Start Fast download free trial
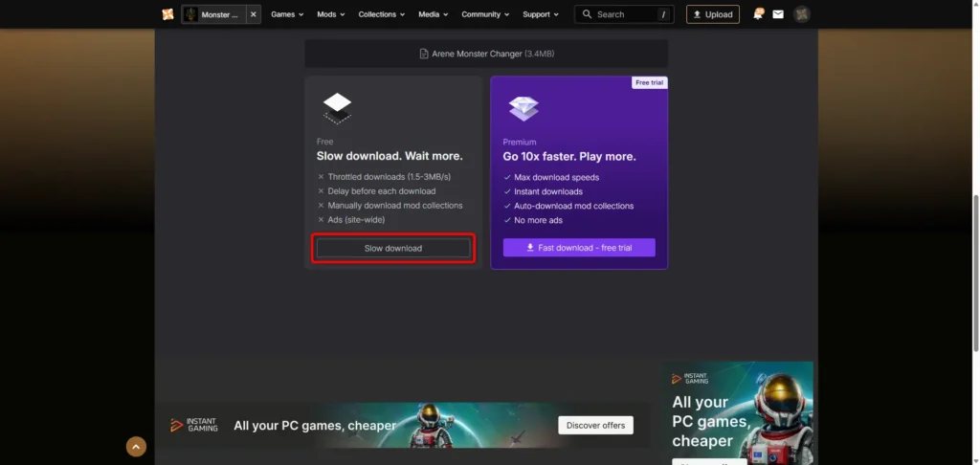This screenshot has width=980, height=465. (579, 248)
